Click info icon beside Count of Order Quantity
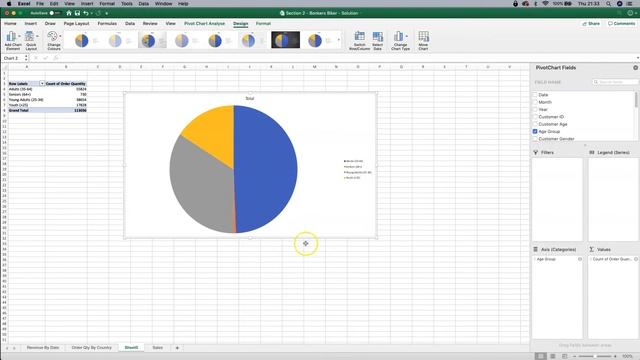 pos(636,259)
